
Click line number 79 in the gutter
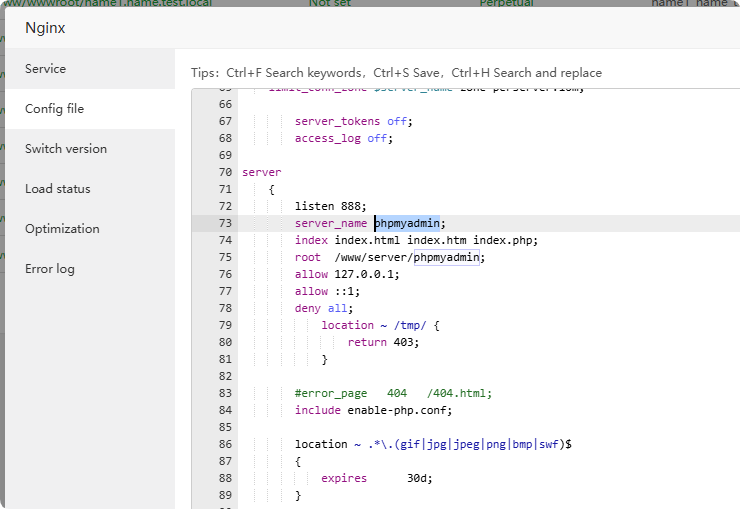224,326
